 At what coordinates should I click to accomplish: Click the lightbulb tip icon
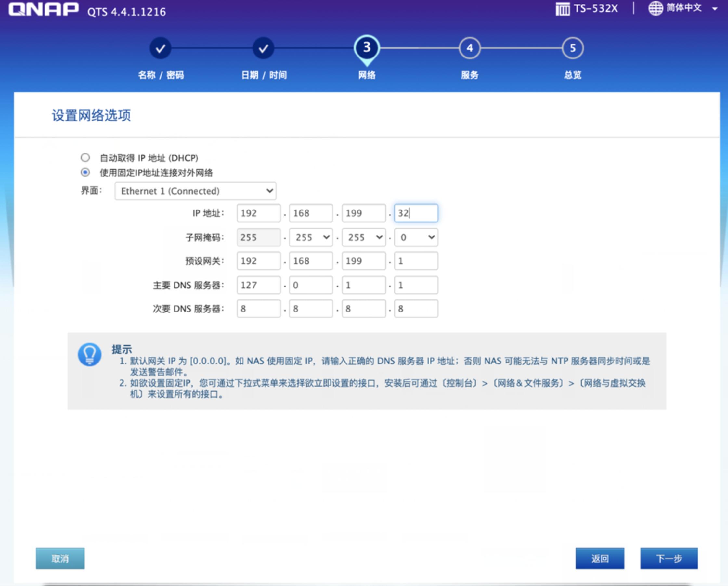89,354
